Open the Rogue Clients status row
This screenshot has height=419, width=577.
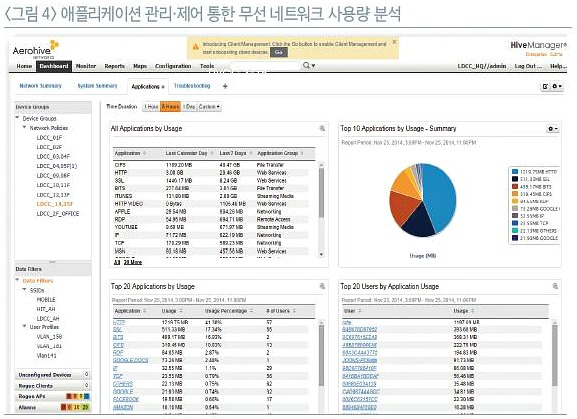tap(53, 386)
